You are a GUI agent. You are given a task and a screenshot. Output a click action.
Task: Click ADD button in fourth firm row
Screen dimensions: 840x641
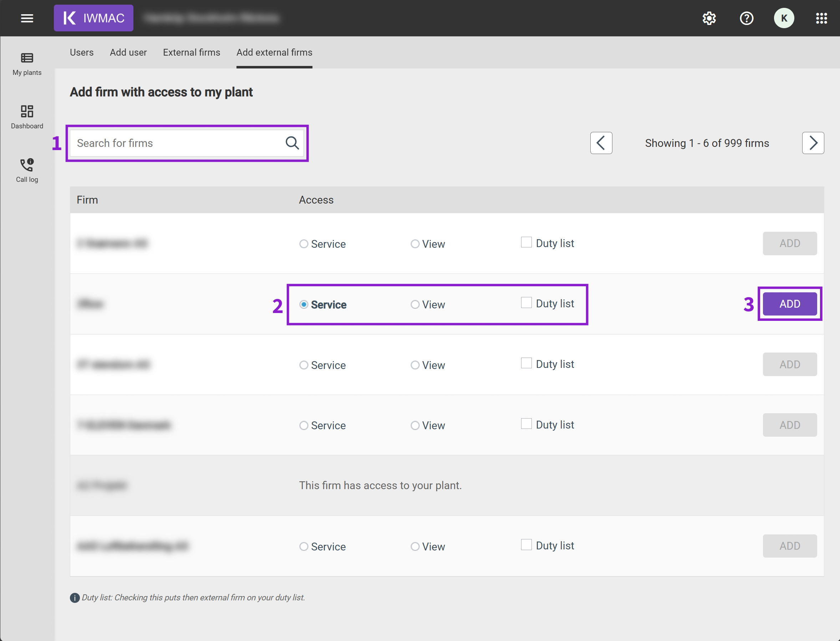[x=790, y=425]
